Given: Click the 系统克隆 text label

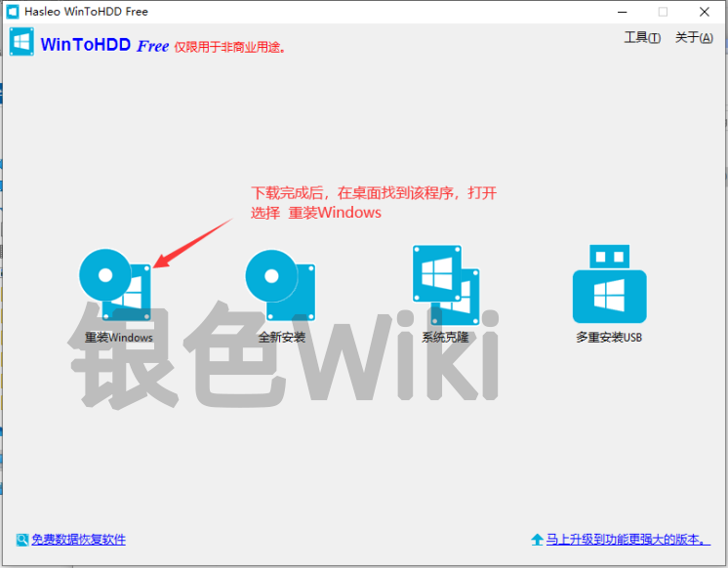Looking at the screenshot, I should coord(445,338).
